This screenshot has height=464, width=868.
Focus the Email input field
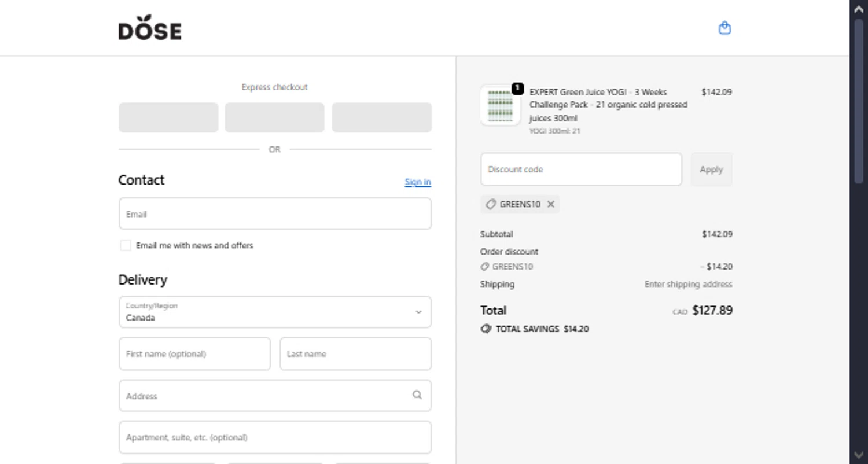click(x=275, y=213)
